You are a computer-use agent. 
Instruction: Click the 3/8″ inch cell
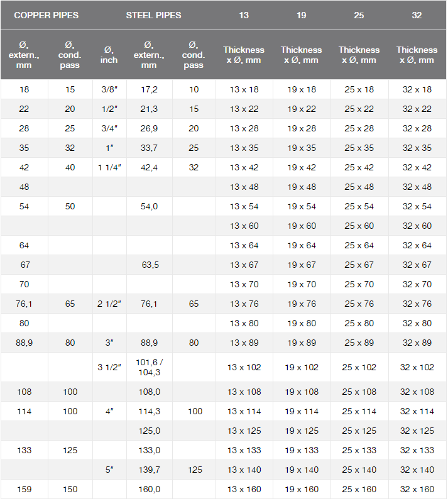109,89
